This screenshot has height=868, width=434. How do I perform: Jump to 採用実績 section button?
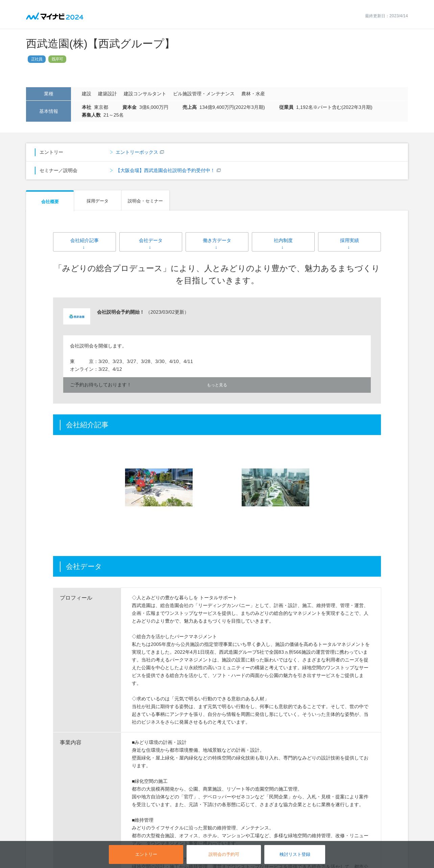349,242
